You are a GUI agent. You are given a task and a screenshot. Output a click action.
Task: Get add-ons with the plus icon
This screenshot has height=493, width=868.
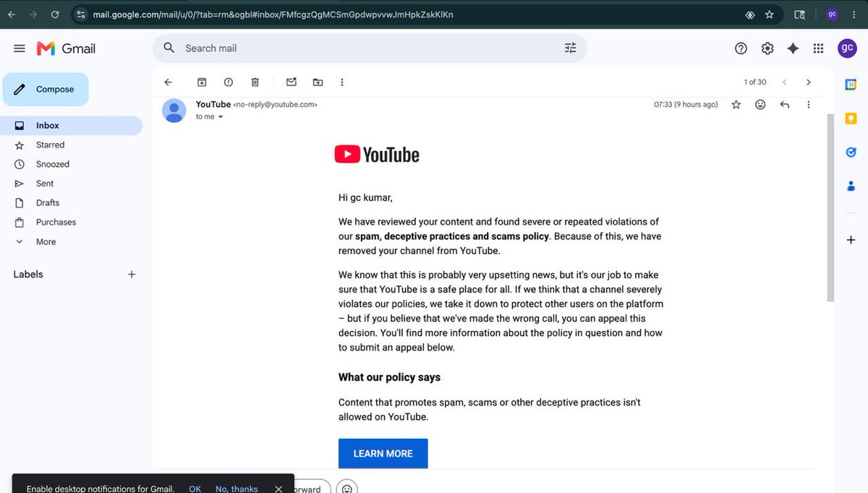[851, 240]
